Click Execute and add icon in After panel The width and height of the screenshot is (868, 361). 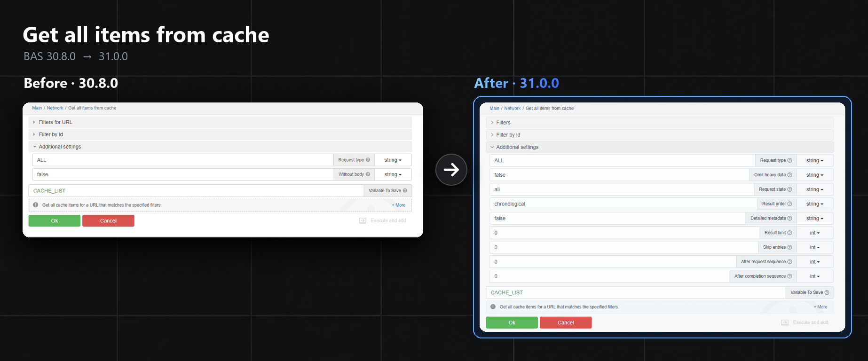pyautogui.click(x=785, y=322)
